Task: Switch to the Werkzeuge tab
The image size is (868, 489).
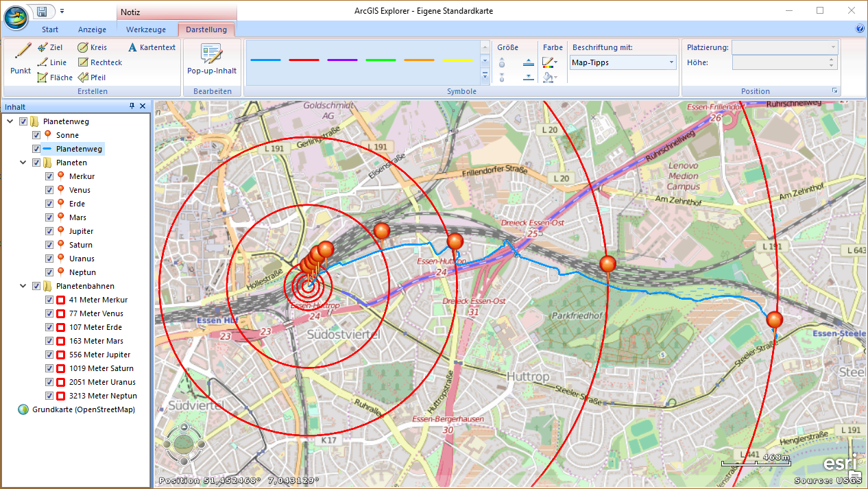Action: click(146, 29)
